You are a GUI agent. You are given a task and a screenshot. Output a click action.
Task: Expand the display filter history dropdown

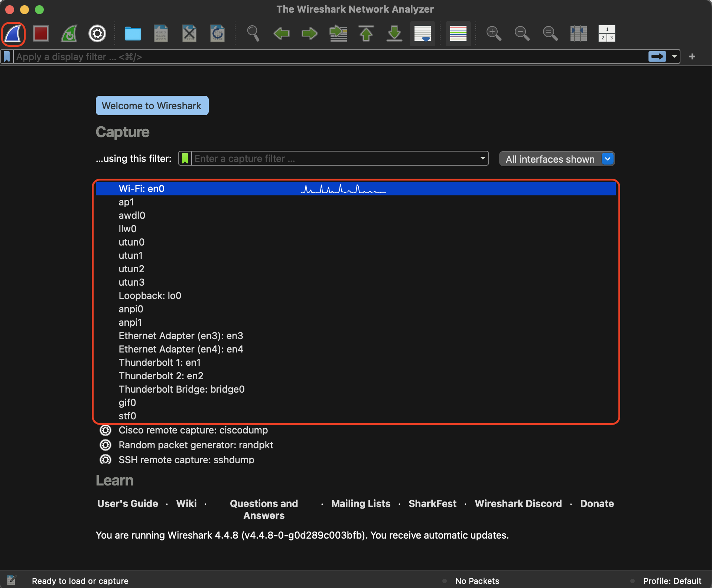(674, 57)
